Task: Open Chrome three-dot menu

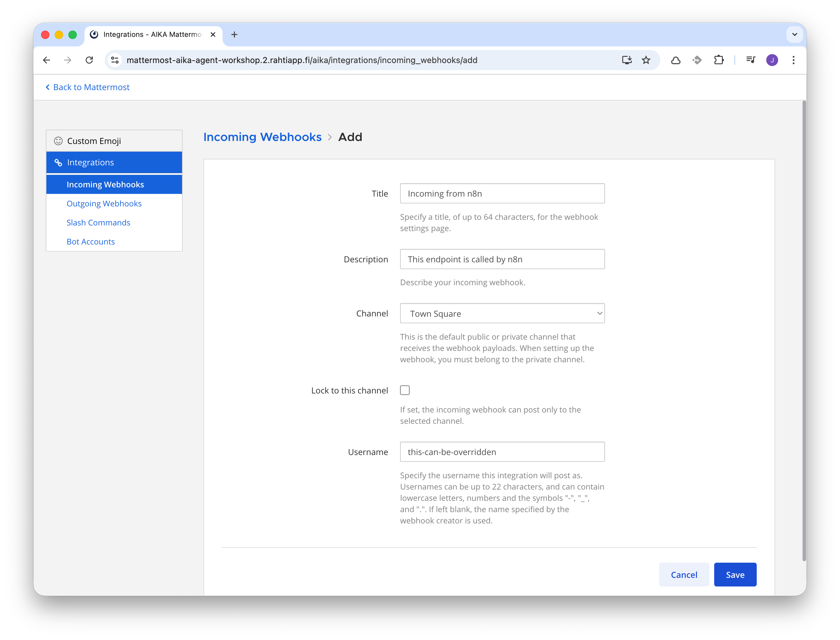Action: (794, 60)
